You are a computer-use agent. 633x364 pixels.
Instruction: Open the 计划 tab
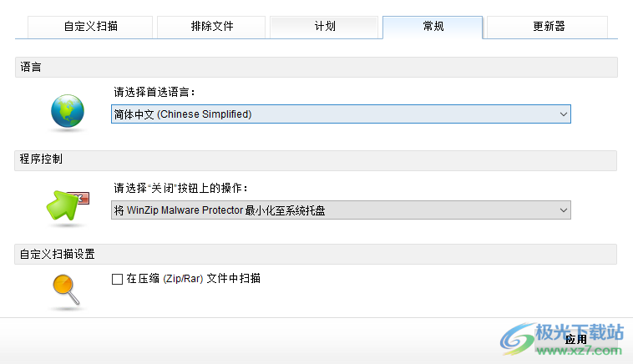pos(324,27)
